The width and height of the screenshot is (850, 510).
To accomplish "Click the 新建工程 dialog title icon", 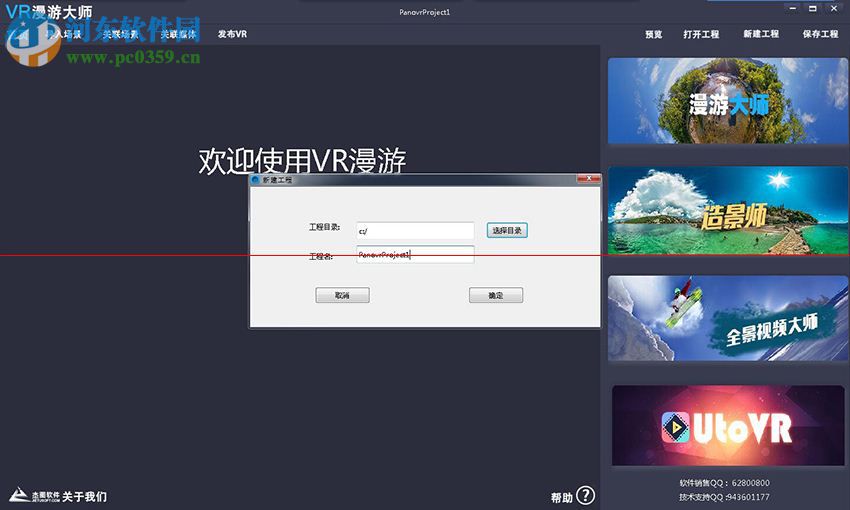I will pyautogui.click(x=256, y=179).
